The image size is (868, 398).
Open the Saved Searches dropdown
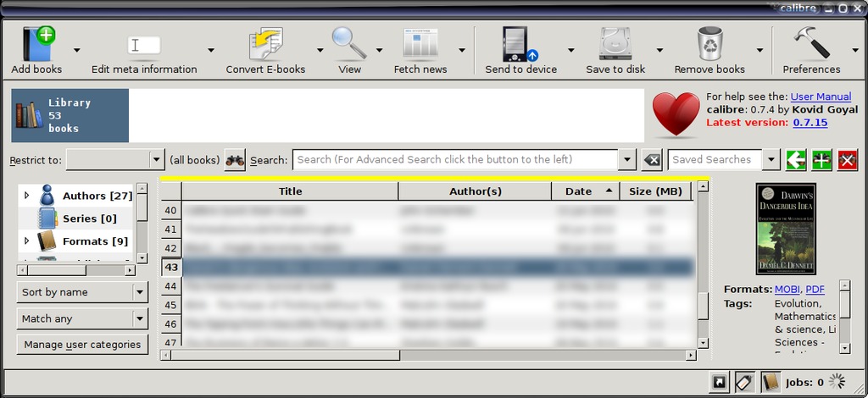pos(771,159)
